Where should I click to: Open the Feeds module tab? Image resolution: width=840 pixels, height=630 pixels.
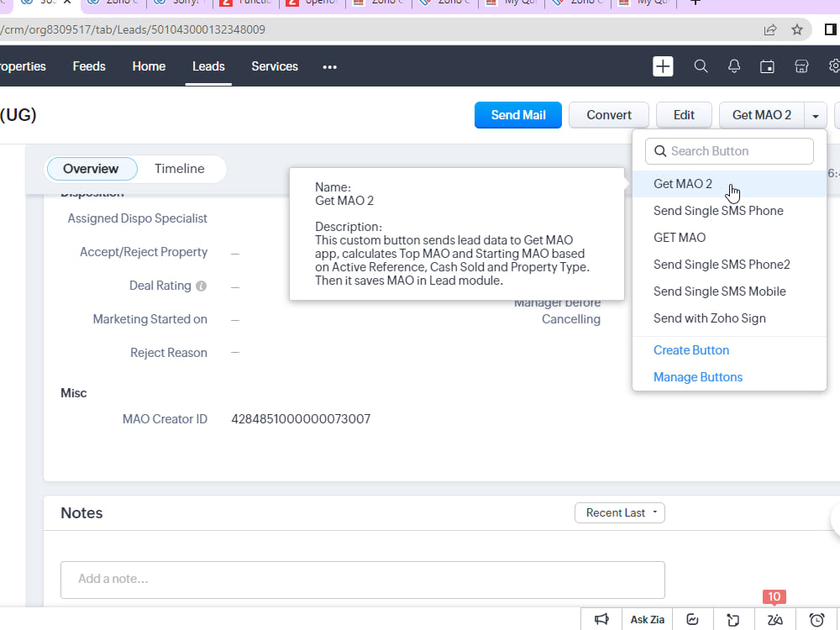[x=89, y=66]
